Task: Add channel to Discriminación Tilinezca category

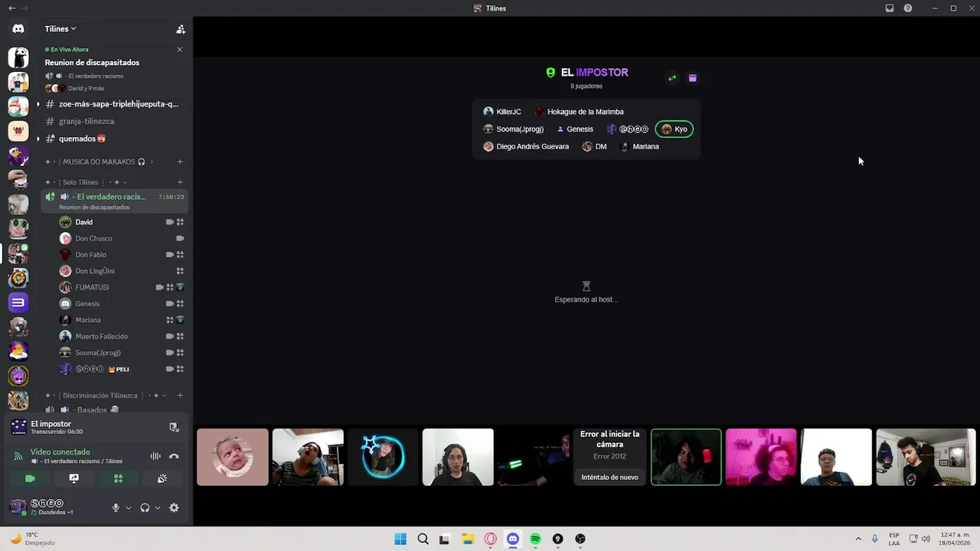Action: (x=180, y=396)
